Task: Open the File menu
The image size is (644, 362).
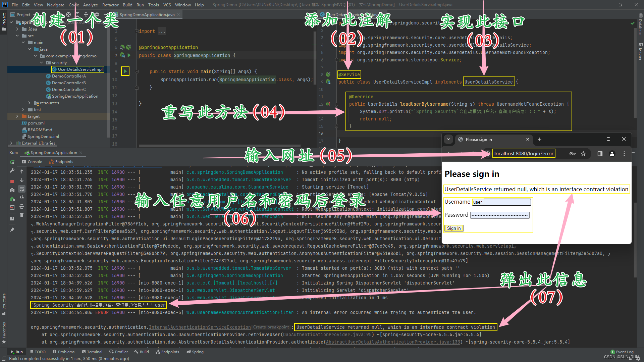Action: coord(15,5)
